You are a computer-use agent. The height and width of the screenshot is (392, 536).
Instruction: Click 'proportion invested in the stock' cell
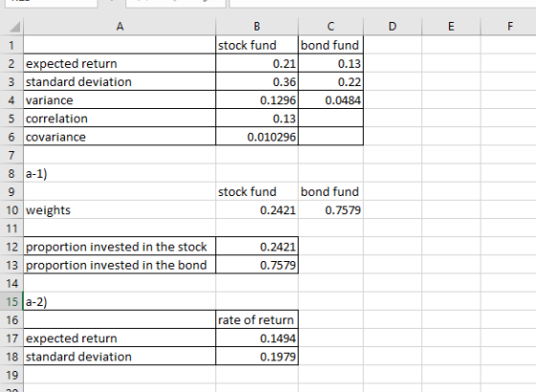[x=120, y=247]
